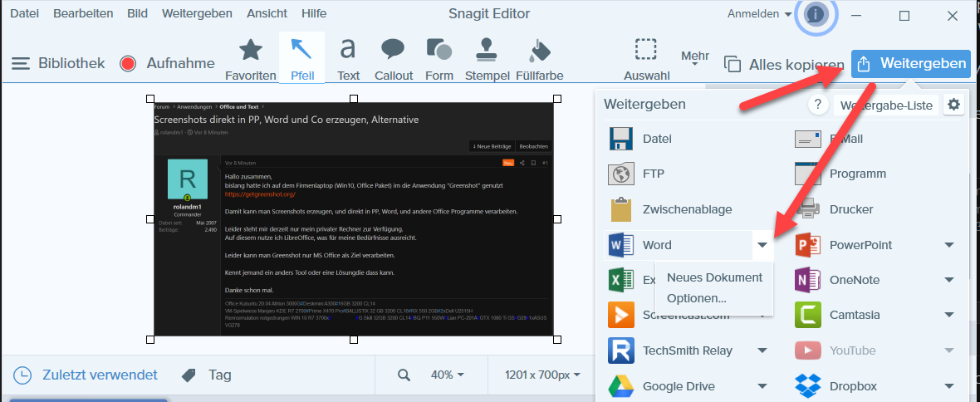Share to Datei floppy disk icon
This screenshot has height=402, width=980.
(621, 139)
